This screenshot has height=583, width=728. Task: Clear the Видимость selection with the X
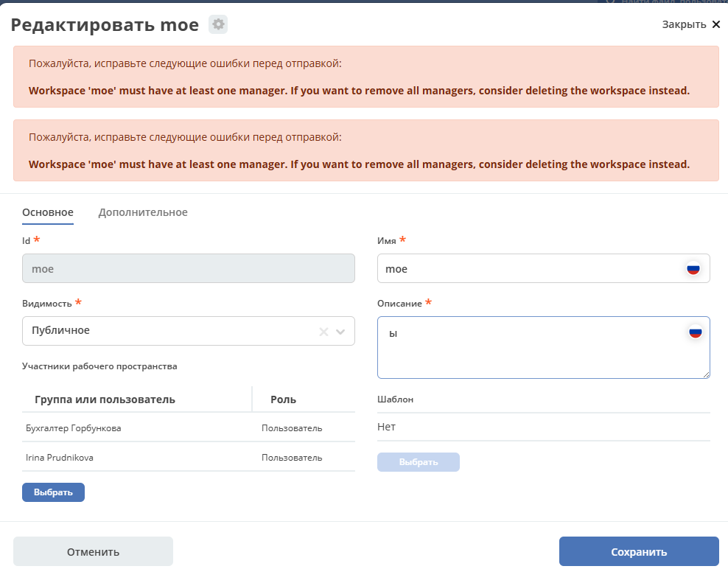(x=323, y=332)
